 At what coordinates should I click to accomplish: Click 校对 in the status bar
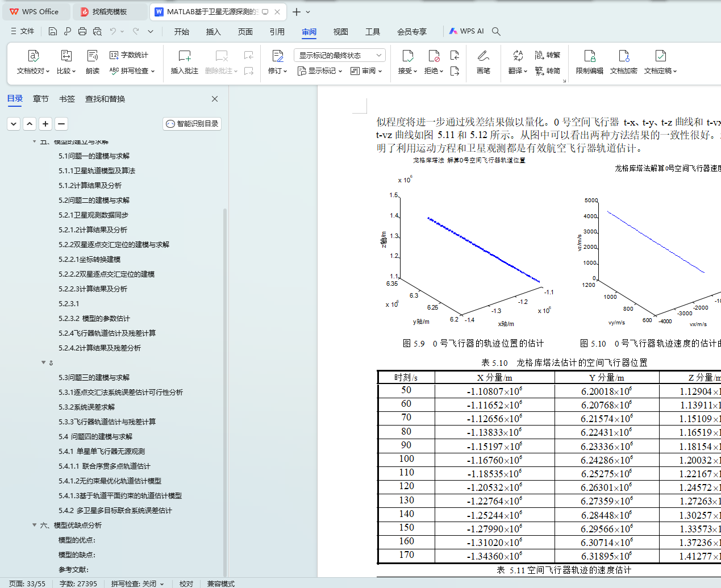click(186, 583)
